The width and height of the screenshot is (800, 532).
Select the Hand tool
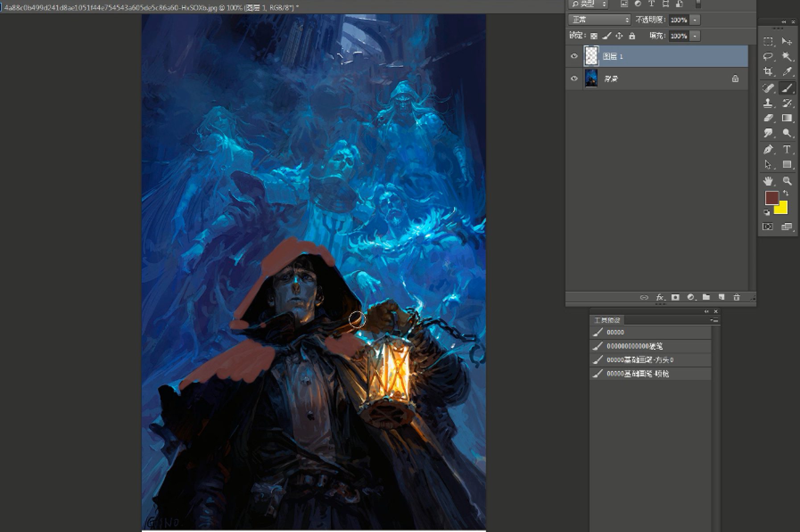pos(768,181)
